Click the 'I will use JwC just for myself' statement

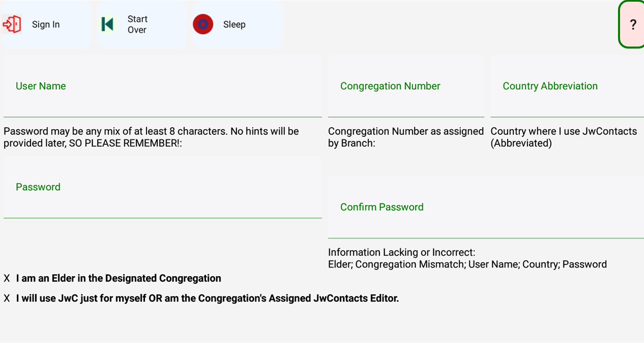[207, 298]
